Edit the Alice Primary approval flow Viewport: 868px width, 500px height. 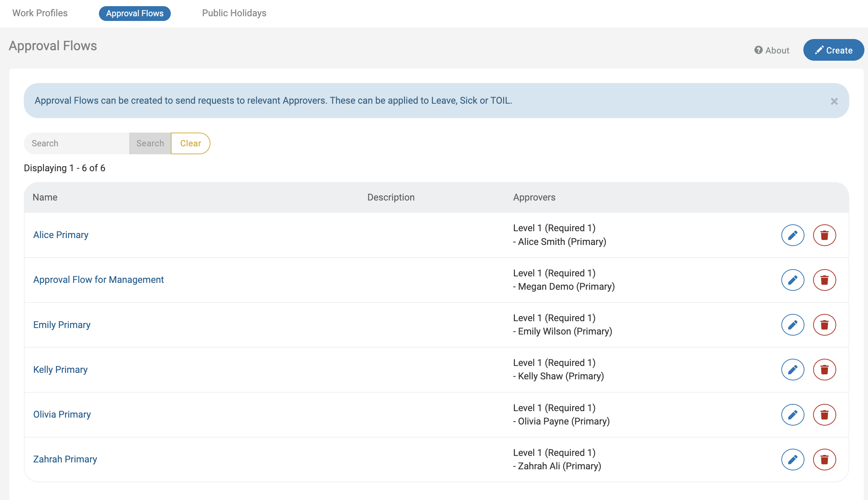793,235
